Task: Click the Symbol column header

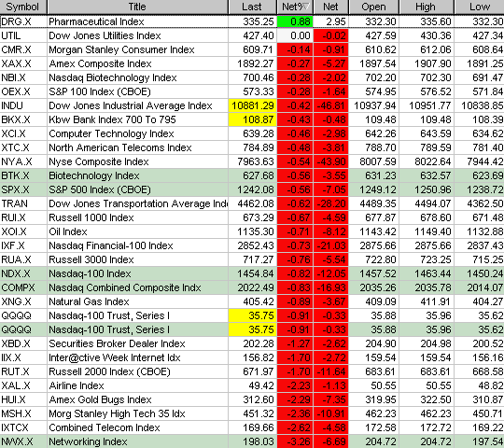Action: (x=23, y=7)
